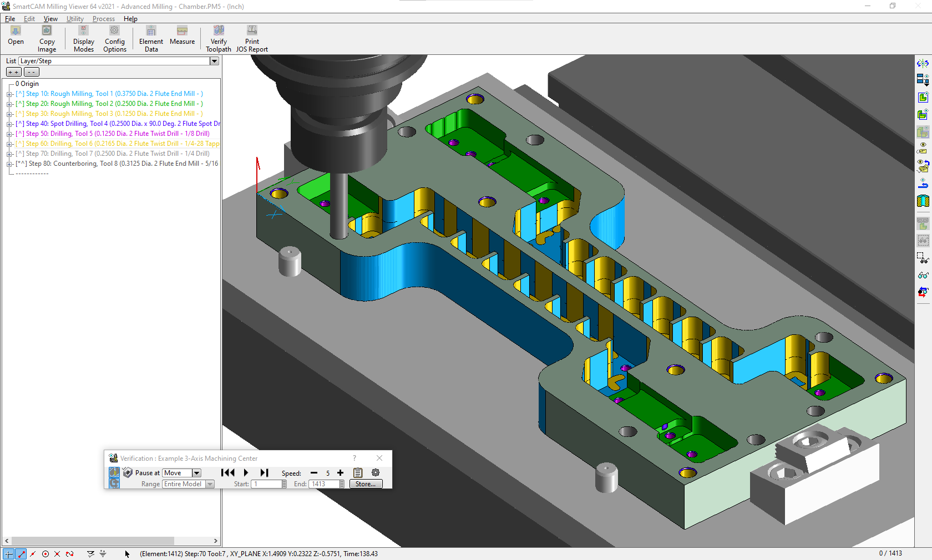Image resolution: width=932 pixels, height=560 pixels.
Task: Open the Range Entire Model dropdown
Action: [x=210, y=484]
